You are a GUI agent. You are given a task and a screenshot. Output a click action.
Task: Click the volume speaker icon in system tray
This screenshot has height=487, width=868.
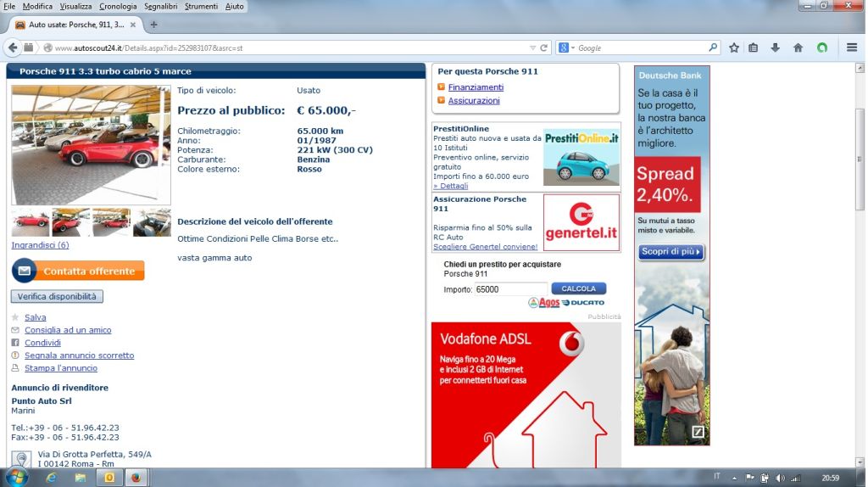pyautogui.click(x=780, y=479)
